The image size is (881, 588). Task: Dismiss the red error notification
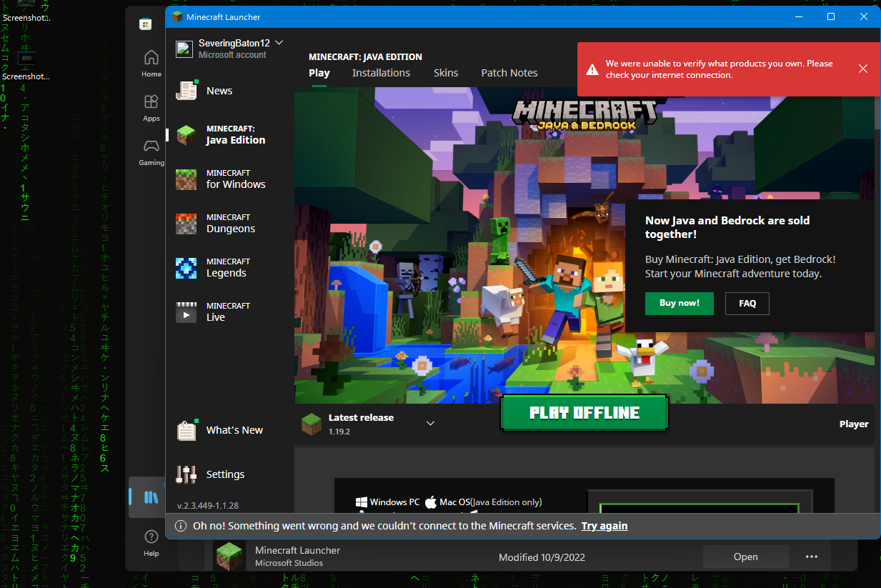[862, 69]
